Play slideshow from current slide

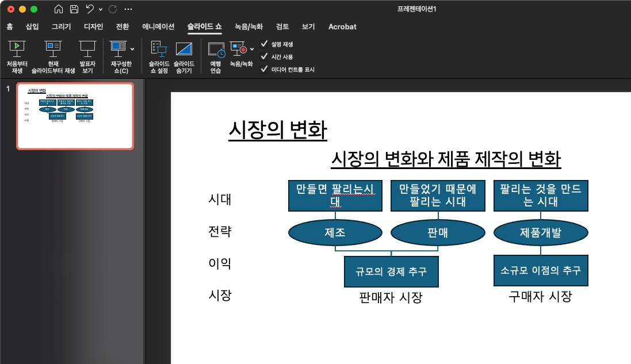point(53,56)
